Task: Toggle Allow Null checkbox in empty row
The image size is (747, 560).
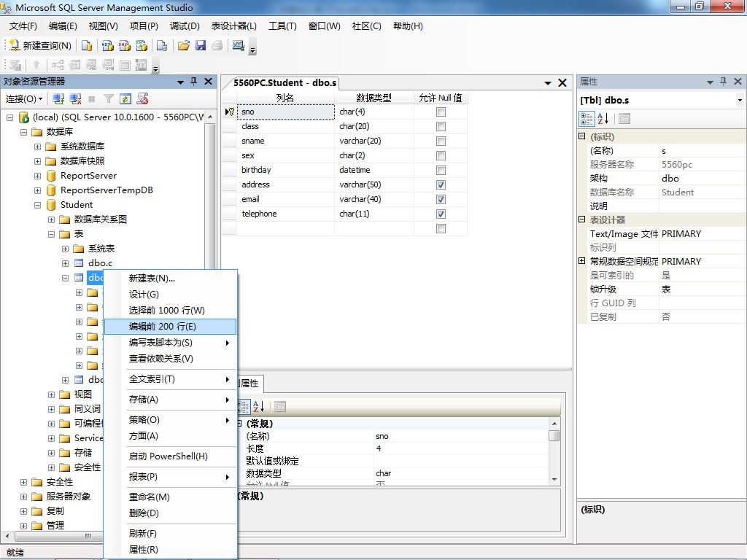Action: (441, 228)
